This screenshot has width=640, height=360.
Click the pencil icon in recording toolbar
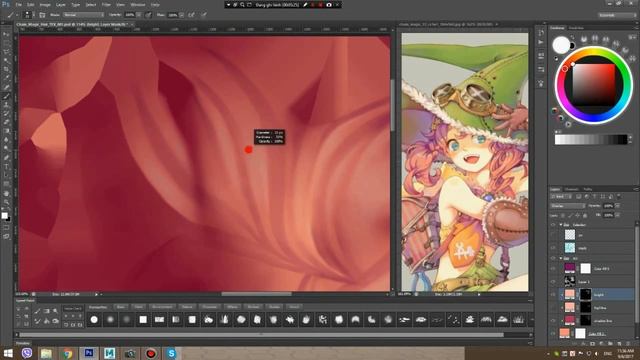(x=305, y=4)
